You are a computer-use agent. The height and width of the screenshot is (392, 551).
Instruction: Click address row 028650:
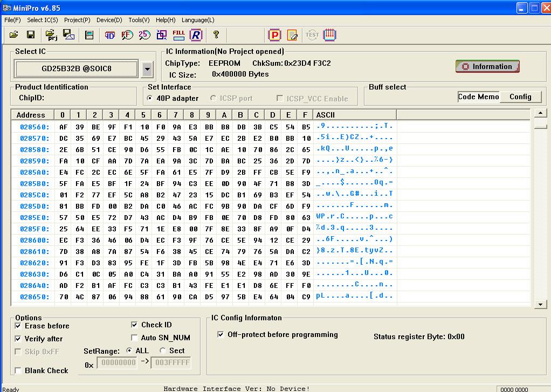click(x=35, y=297)
